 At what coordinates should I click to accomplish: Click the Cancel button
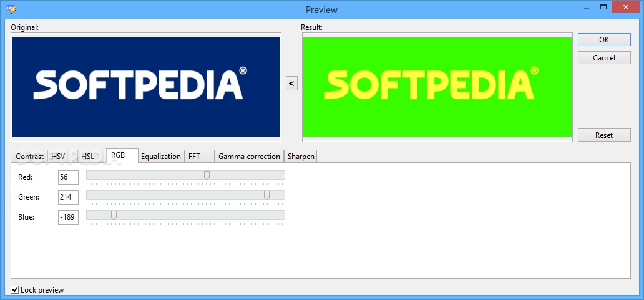pos(604,58)
